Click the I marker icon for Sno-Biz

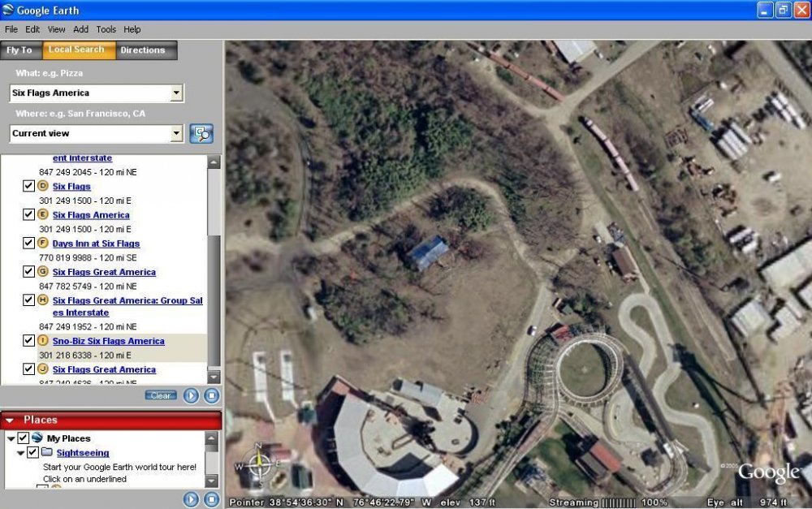tap(43, 341)
